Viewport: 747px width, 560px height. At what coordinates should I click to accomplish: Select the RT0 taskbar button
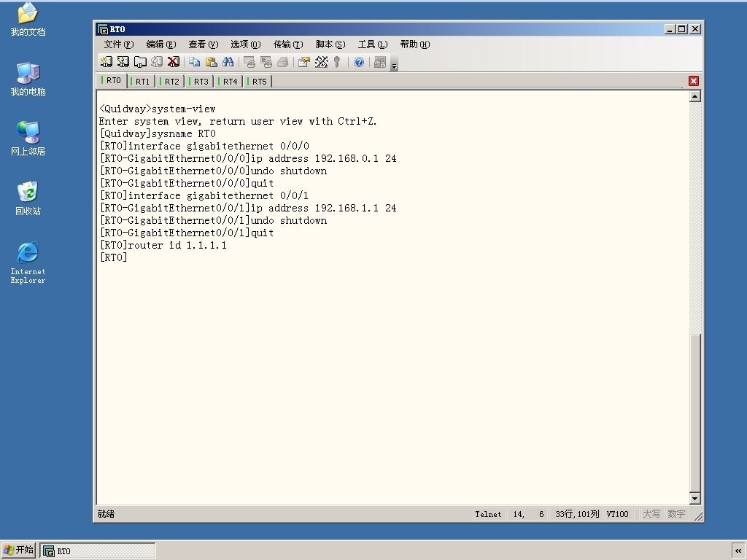click(98, 551)
